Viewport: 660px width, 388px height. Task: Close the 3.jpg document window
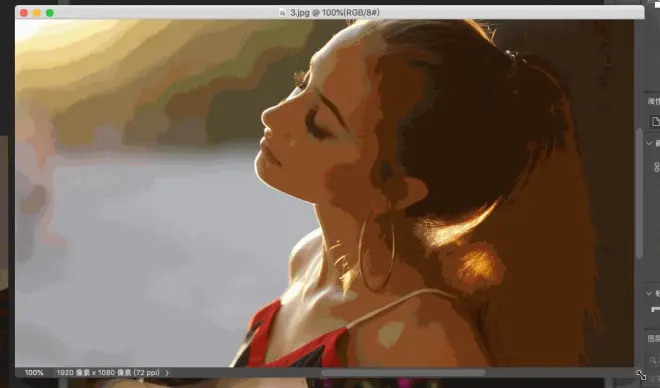[x=24, y=13]
